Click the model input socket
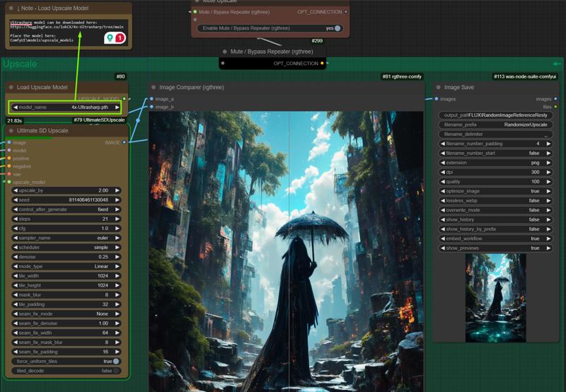Screen dimensions: 566x392 [9, 150]
